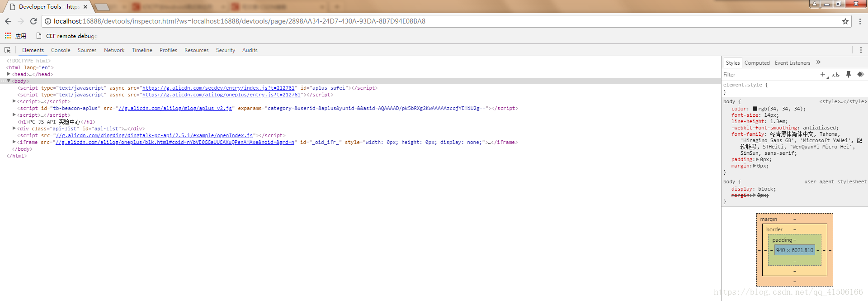Expand the api-list div node
This screenshot has height=301, width=868.
click(14, 129)
